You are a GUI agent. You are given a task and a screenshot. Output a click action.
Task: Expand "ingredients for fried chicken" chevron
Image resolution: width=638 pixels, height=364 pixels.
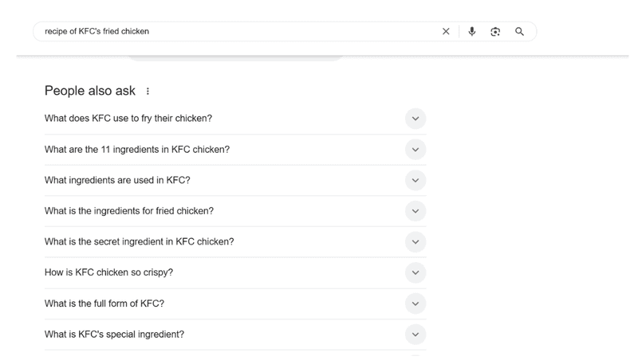(x=415, y=211)
